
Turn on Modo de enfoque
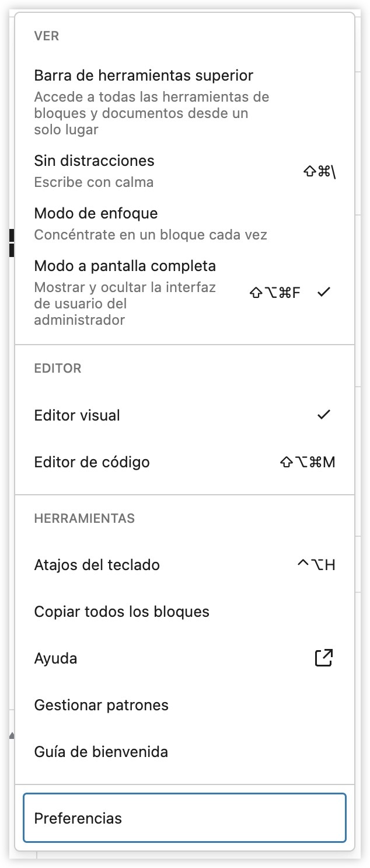tap(96, 213)
